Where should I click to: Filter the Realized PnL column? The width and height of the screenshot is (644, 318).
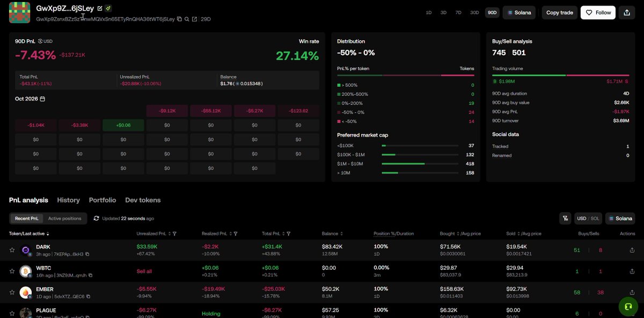[x=236, y=234]
